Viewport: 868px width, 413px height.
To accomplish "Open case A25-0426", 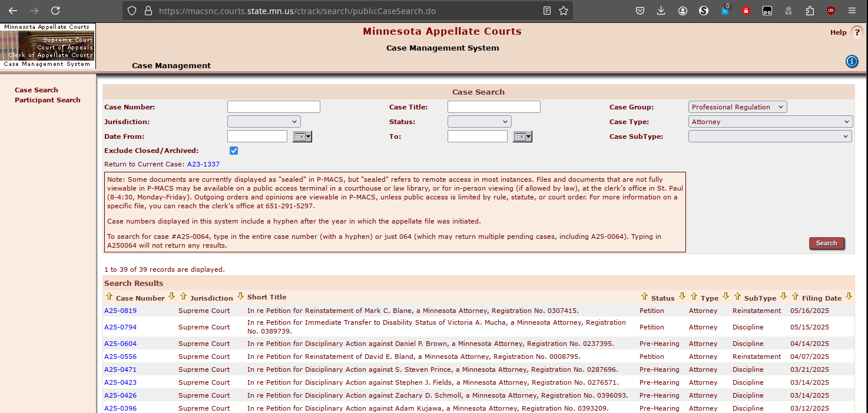I will tap(120, 395).
